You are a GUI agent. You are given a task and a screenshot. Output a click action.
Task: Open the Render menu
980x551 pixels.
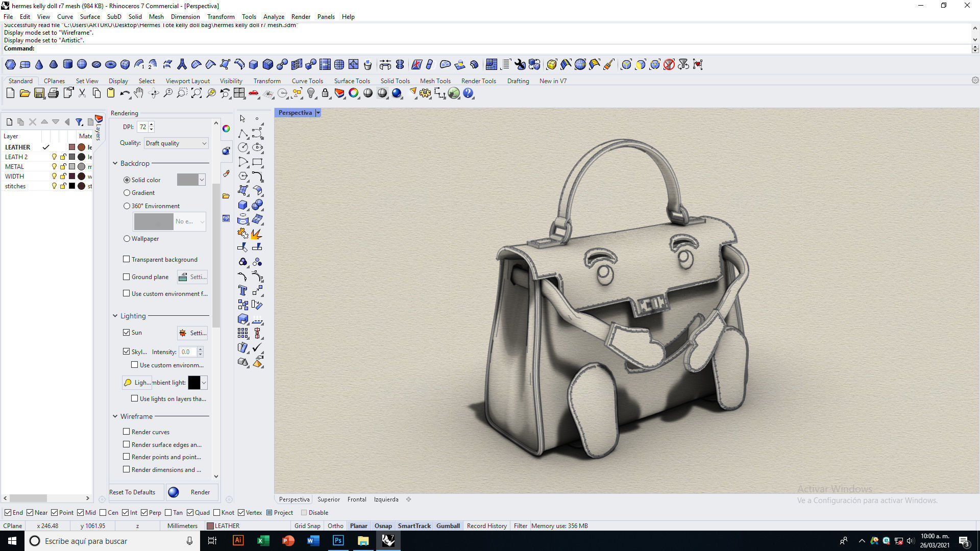(301, 17)
